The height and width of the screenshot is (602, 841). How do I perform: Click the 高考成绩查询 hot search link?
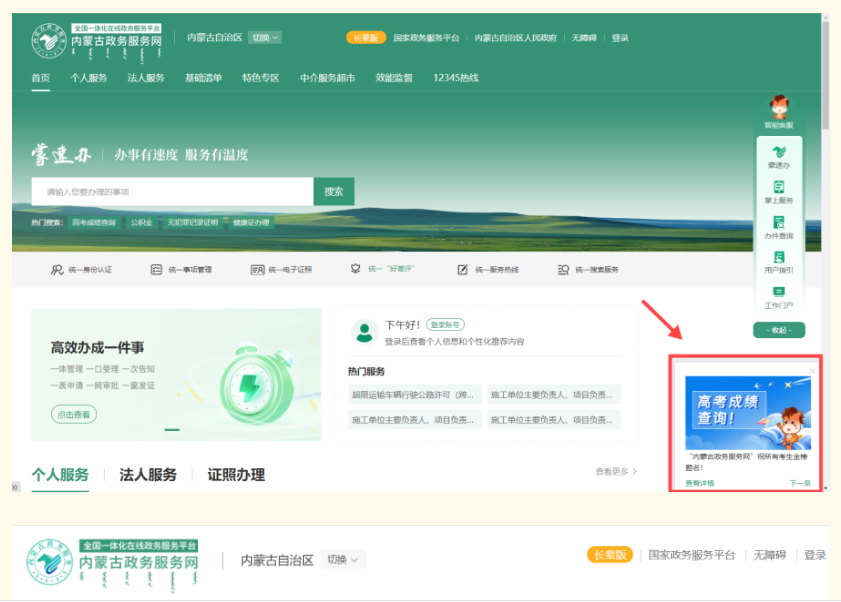(x=93, y=222)
